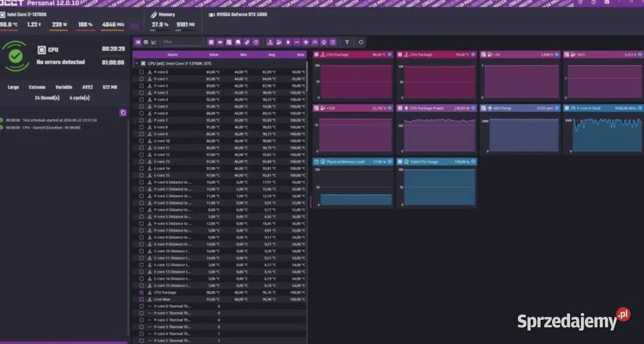Image resolution: width=644 pixels, height=344 pixels.
Task: Toggle the checkbox on the AIO Pump graph header
Action: click(x=484, y=109)
